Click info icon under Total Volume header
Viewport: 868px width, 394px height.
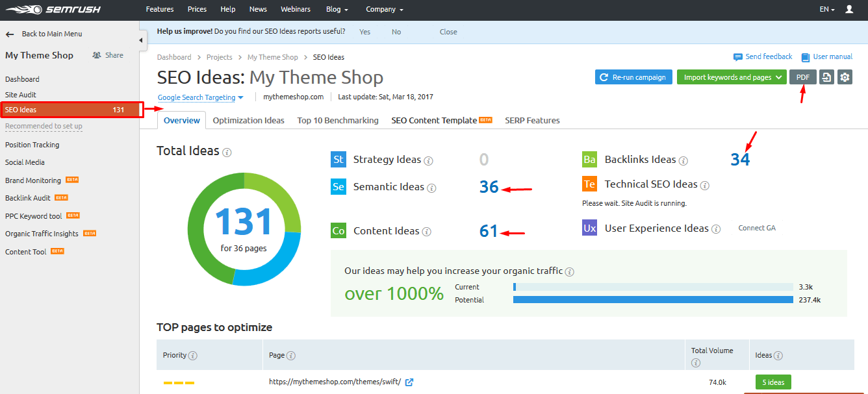coord(696,363)
